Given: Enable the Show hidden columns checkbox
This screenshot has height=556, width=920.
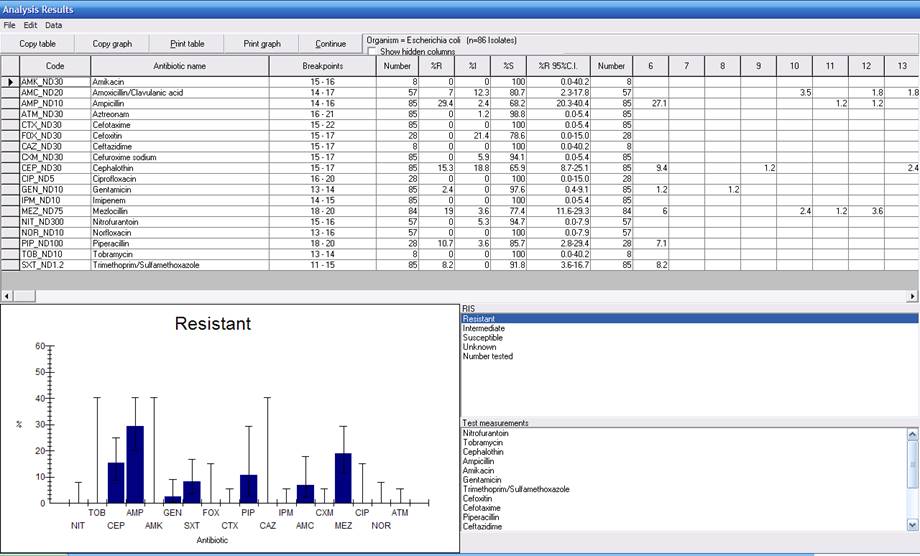Looking at the screenshot, I should (x=373, y=51).
